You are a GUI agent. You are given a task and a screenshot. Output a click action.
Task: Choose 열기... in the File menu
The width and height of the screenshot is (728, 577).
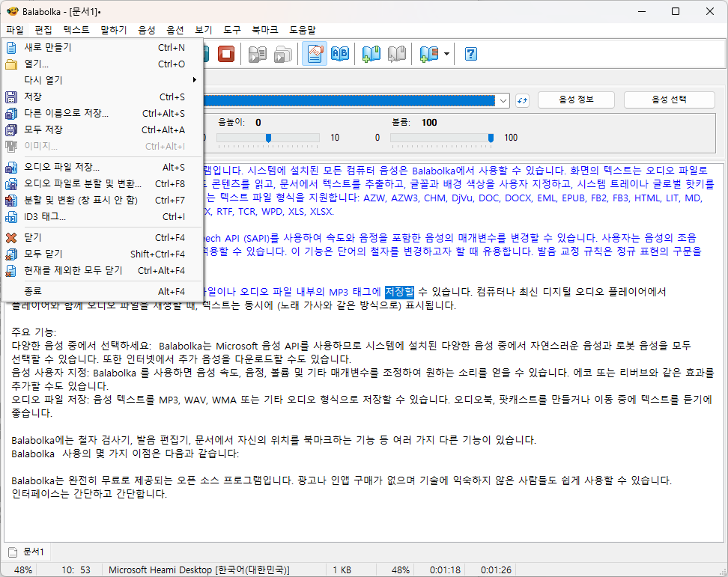pyautogui.click(x=102, y=64)
